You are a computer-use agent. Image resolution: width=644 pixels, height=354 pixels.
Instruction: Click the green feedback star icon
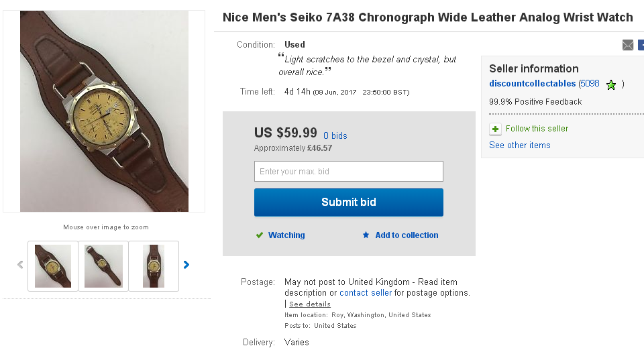[x=610, y=84]
